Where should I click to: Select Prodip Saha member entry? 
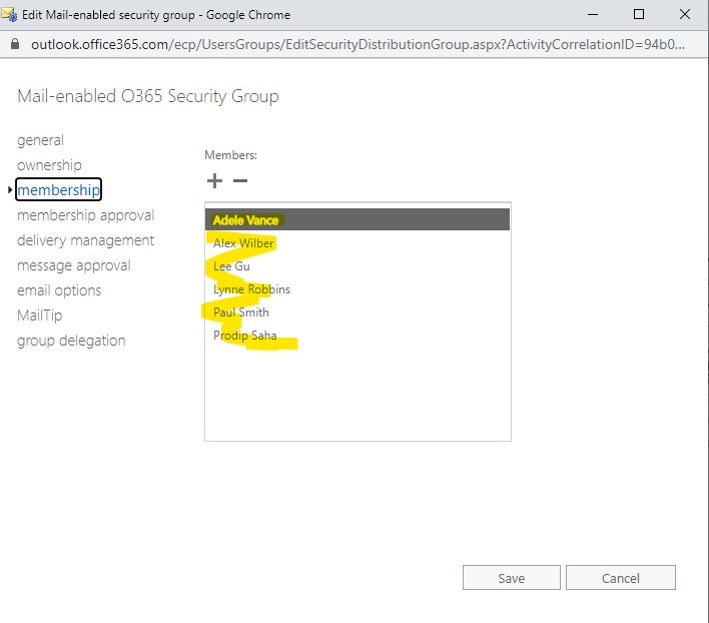point(357,335)
